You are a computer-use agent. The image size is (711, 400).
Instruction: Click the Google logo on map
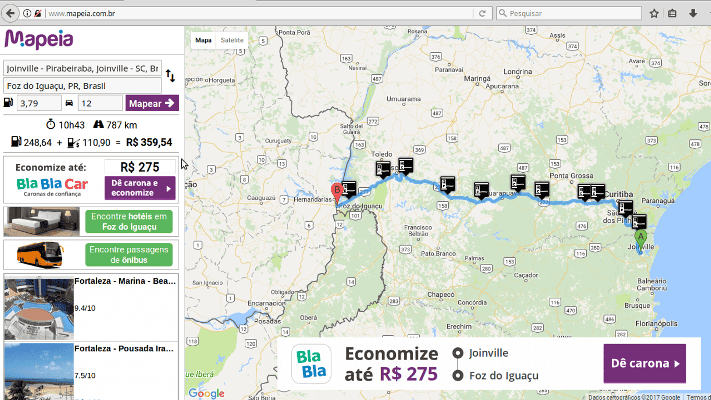pyautogui.click(x=206, y=393)
